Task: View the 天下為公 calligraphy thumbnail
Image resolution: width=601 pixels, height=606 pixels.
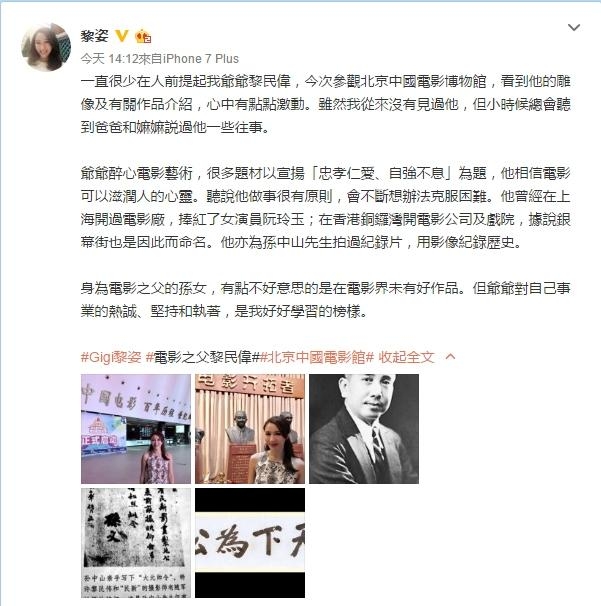Action: (x=250, y=543)
